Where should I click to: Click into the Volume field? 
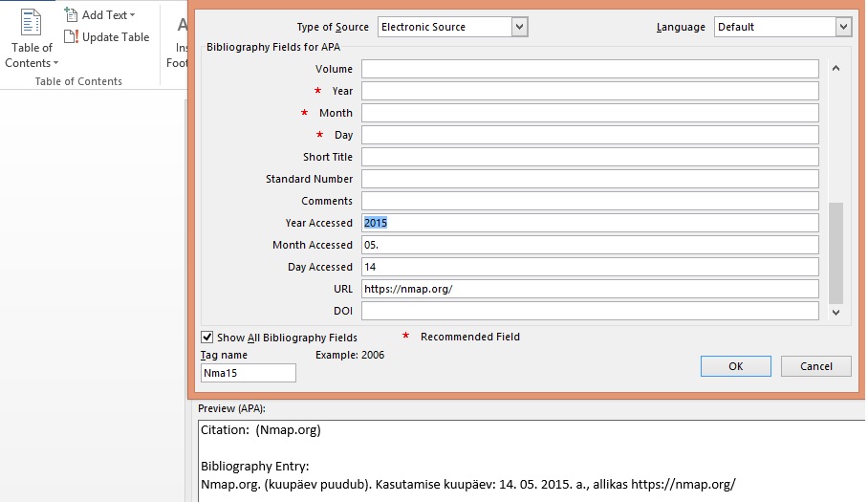click(590, 69)
